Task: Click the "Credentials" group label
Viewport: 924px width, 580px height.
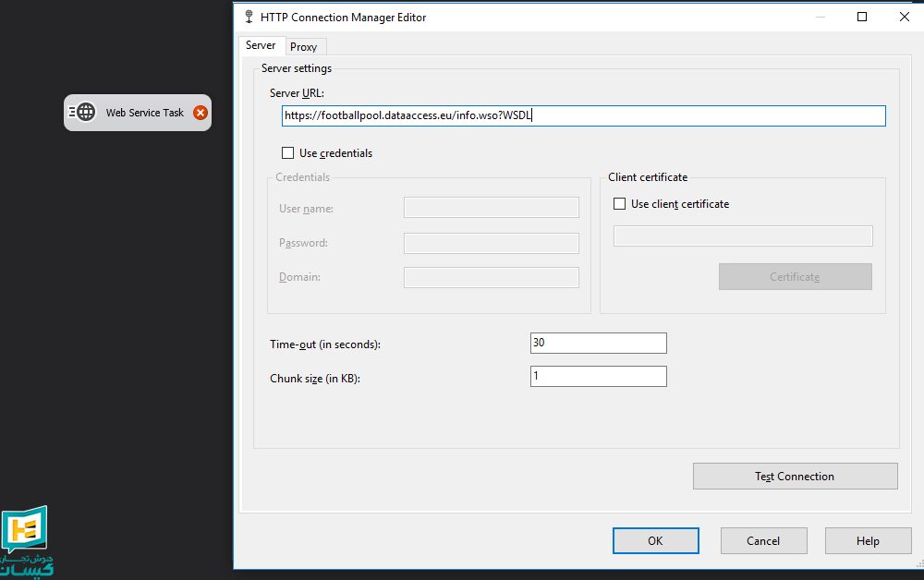Action: (302, 177)
